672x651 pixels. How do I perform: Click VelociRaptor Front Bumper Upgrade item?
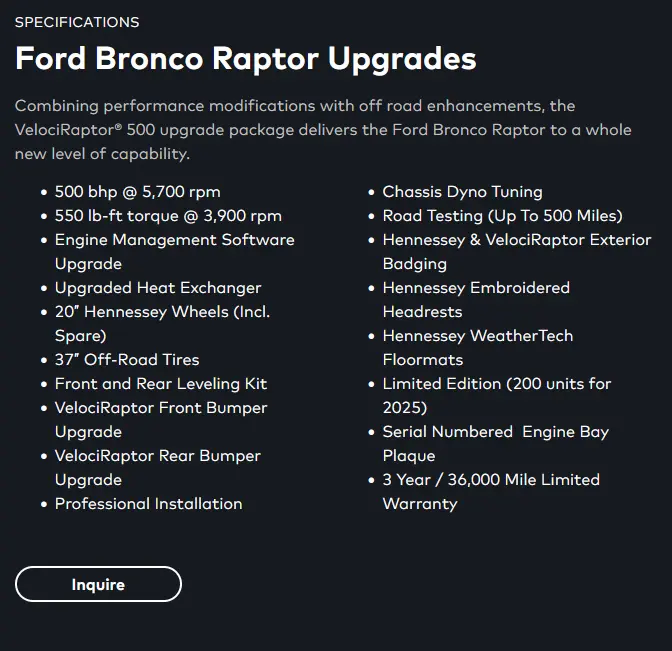pos(161,420)
